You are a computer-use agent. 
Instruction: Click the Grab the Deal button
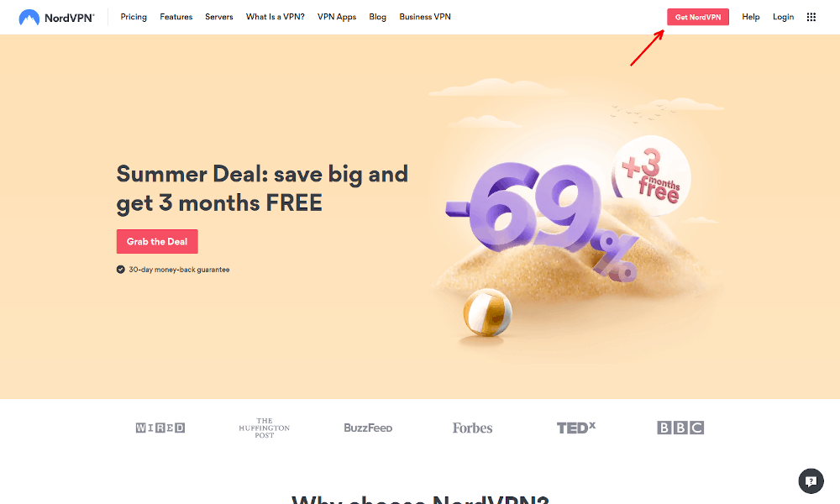[157, 242]
